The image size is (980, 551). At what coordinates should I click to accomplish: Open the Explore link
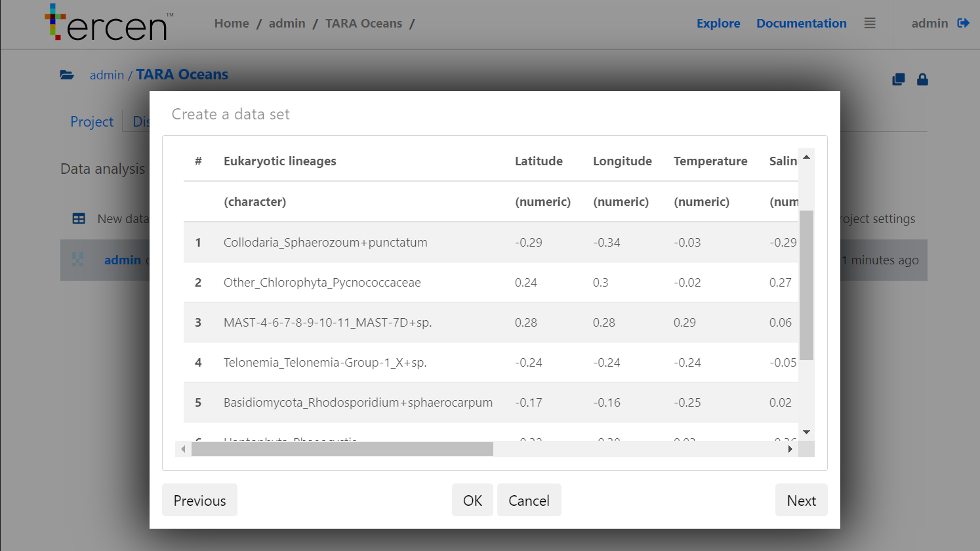point(718,24)
